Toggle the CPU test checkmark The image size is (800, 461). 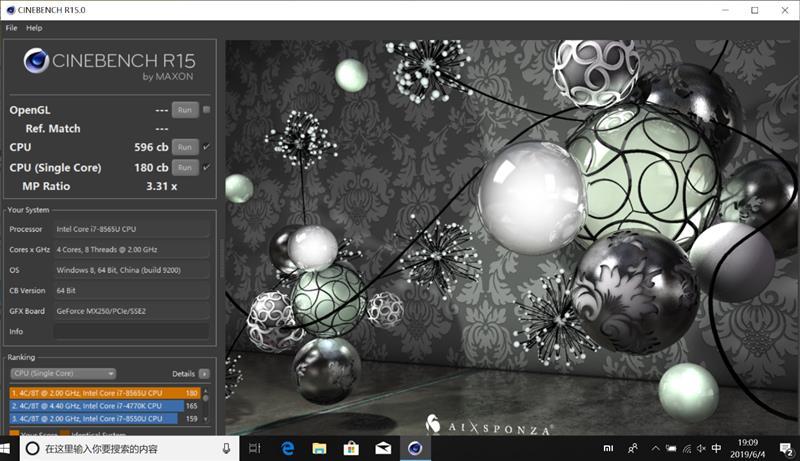click(207, 147)
